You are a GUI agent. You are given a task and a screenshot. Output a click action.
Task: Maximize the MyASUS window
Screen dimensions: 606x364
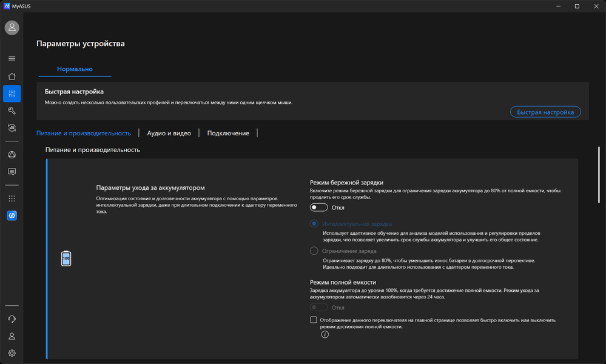pos(577,6)
